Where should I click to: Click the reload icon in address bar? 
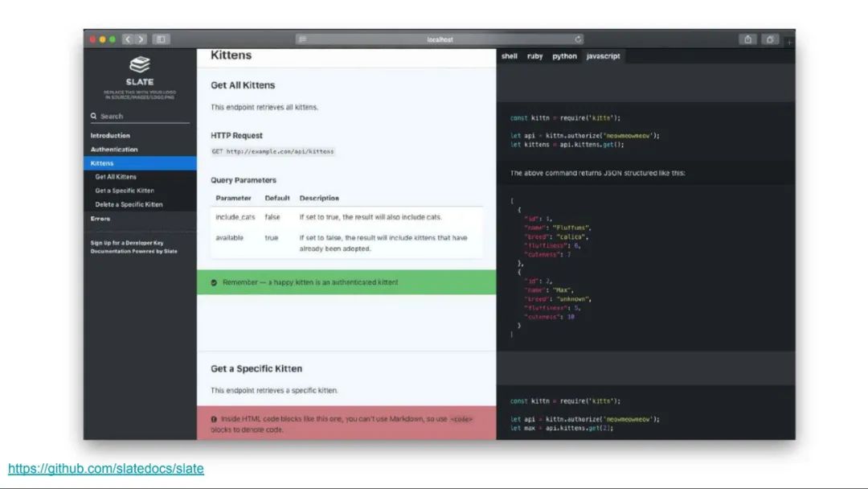[578, 39]
